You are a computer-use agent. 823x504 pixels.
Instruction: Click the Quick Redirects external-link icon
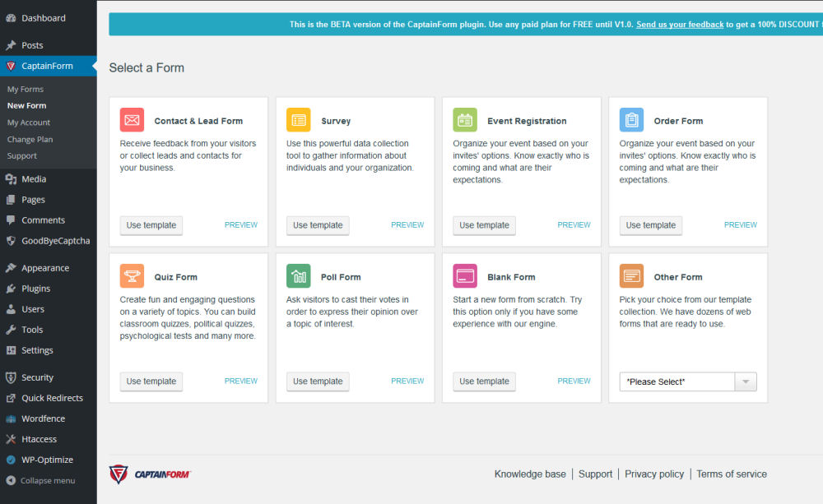[11, 398]
